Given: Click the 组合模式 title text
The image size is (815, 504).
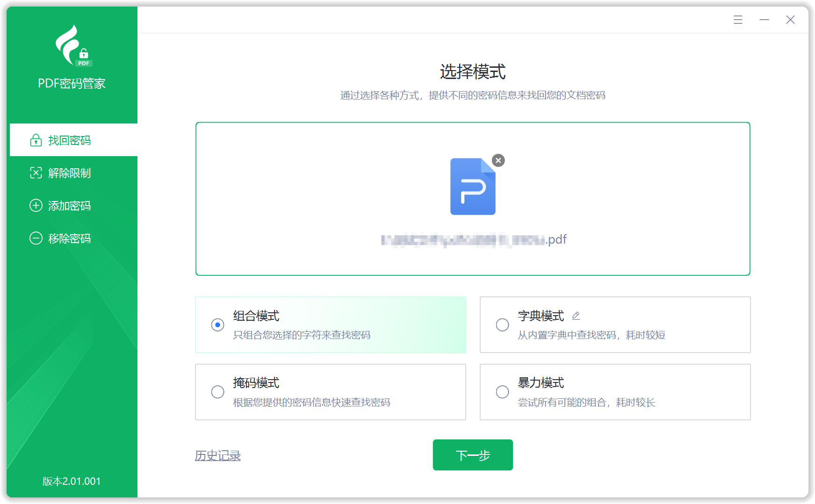Looking at the screenshot, I should point(256,316).
